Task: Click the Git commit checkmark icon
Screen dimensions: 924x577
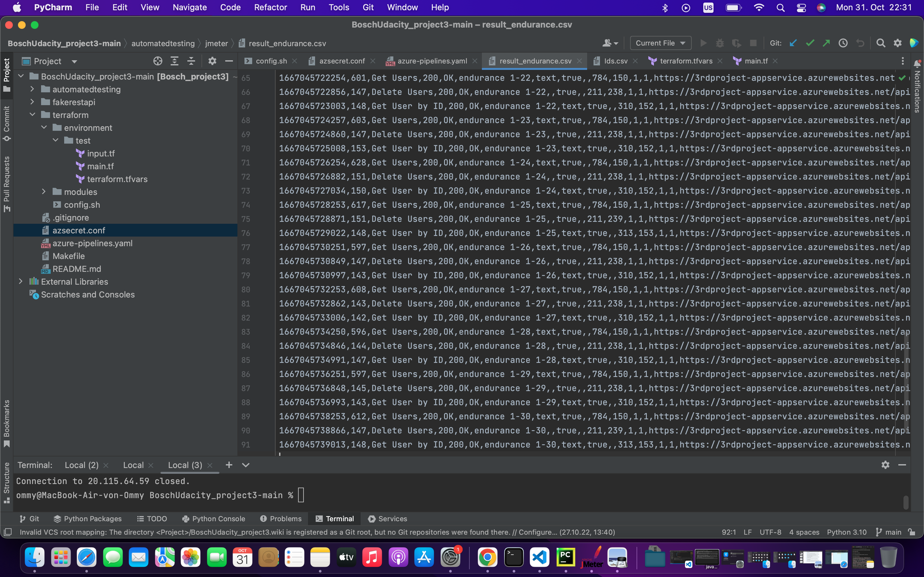Action: 809,43
